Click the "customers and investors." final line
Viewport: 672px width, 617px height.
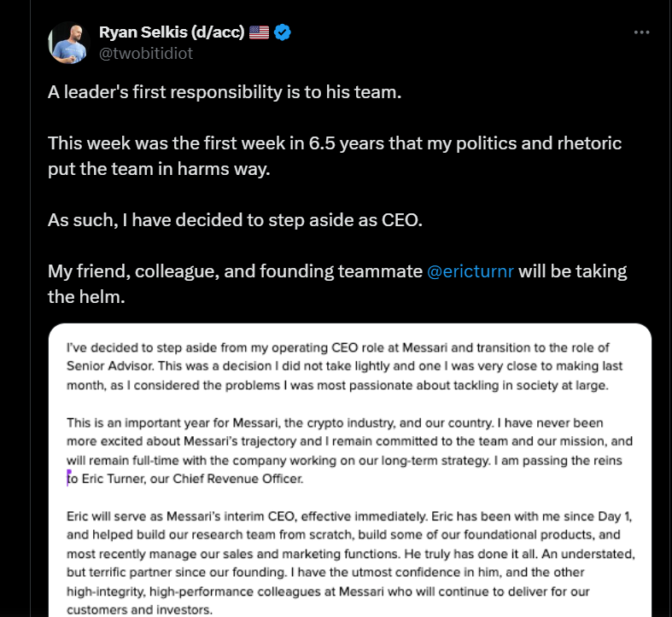[139, 609]
